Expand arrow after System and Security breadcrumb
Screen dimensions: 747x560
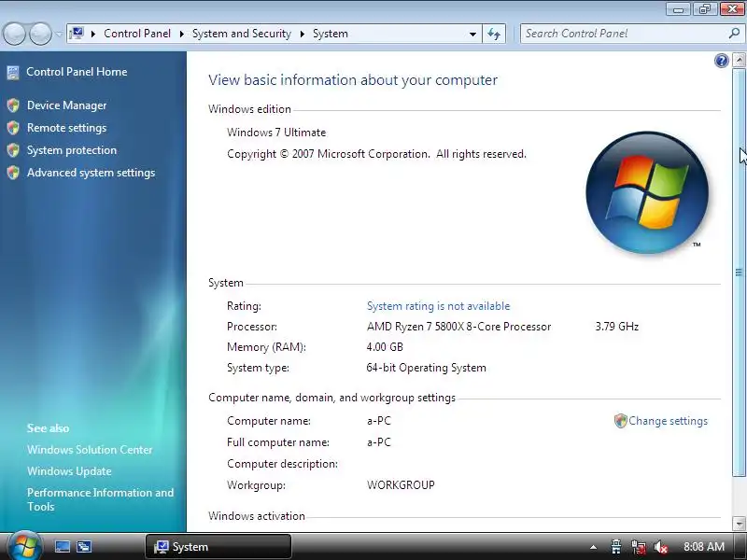[x=302, y=34]
